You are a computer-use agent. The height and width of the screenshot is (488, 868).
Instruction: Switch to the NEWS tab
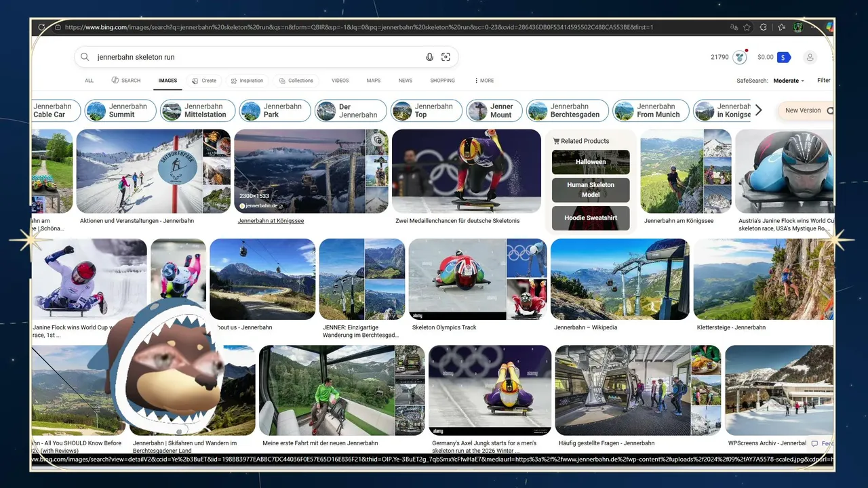coord(406,81)
